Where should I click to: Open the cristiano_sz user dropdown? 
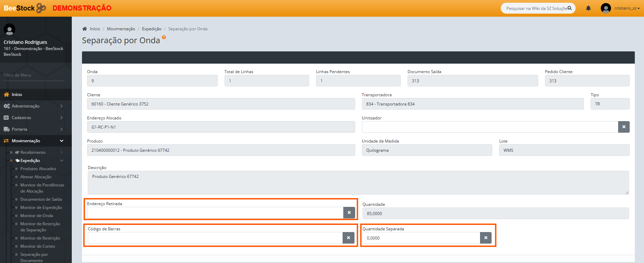(x=627, y=8)
